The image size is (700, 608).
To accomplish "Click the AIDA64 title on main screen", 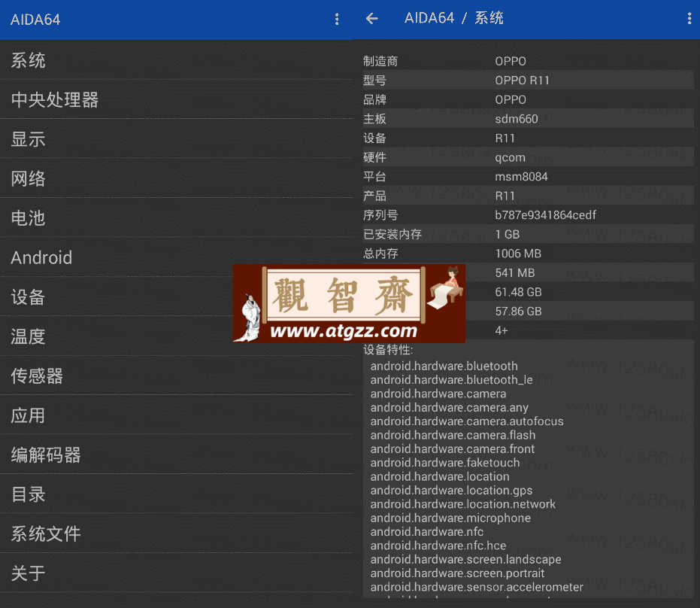I will [35, 20].
